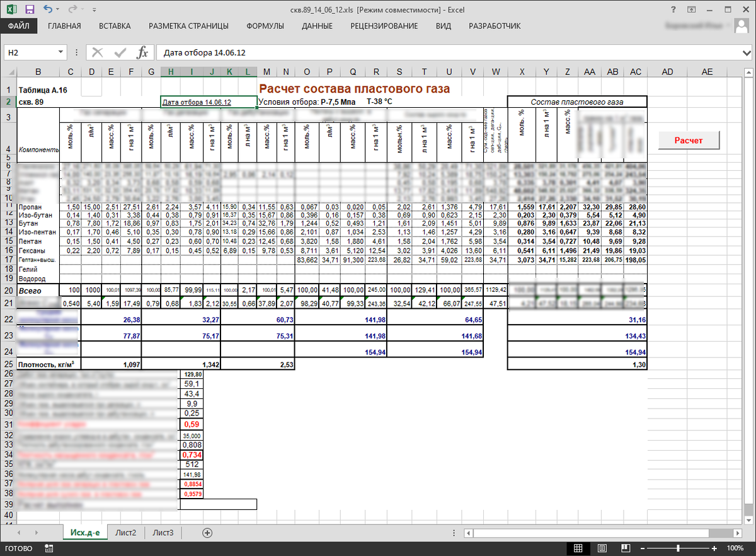Click the 'Условия отбора: Р-7,5 Мпа' cell

click(308, 101)
